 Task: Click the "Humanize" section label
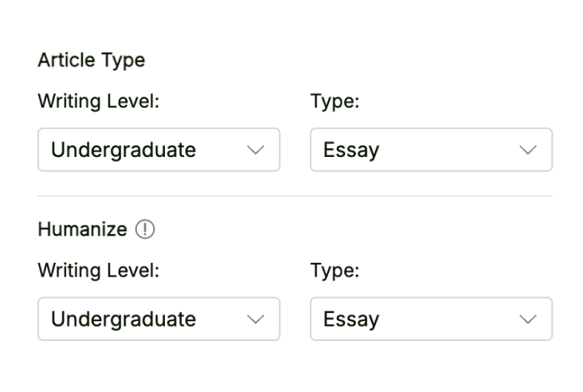tap(82, 229)
